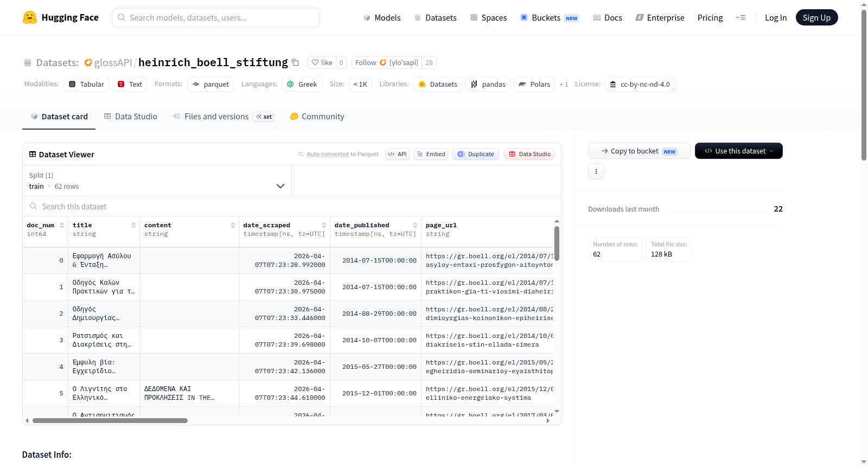Switch to Data Studio tab
868x467 pixels.
pos(130,116)
